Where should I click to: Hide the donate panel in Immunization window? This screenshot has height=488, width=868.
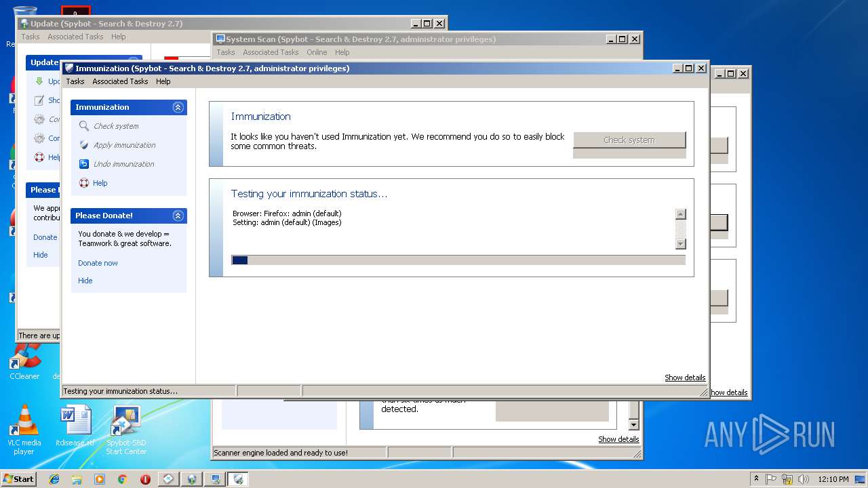[x=85, y=281]
